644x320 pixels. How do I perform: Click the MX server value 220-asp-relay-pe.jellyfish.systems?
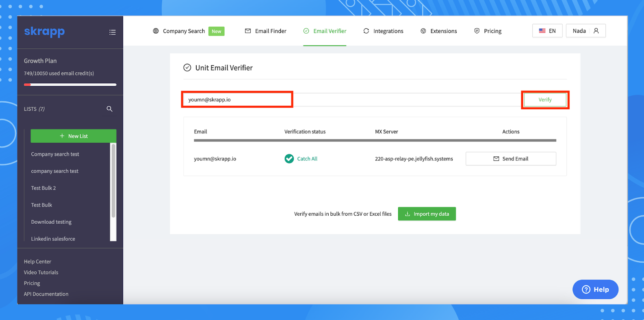point(414,159)
